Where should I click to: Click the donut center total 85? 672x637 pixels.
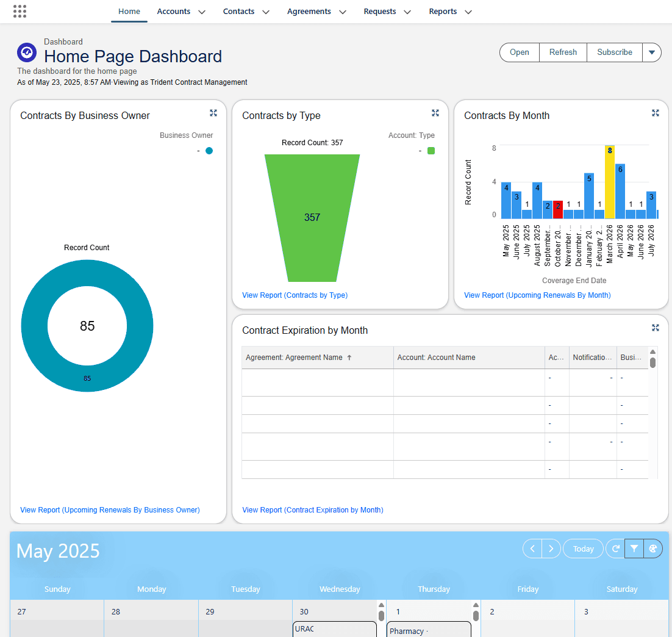[87, 326]
